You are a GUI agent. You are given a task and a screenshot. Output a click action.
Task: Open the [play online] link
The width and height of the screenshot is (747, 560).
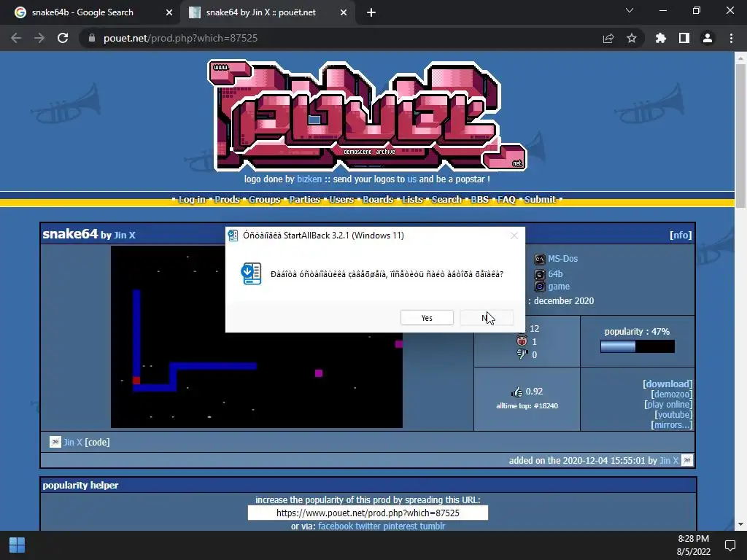click(x=668, y=404)
